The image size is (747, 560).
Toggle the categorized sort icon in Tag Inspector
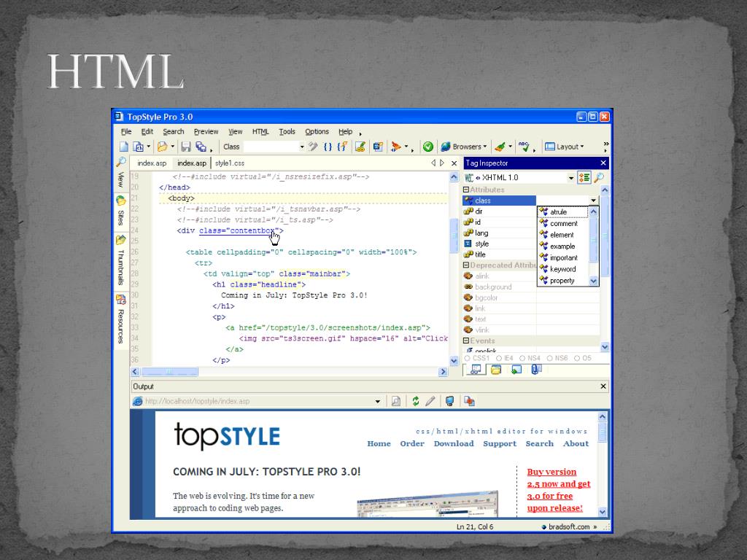[x=584, y=178]
